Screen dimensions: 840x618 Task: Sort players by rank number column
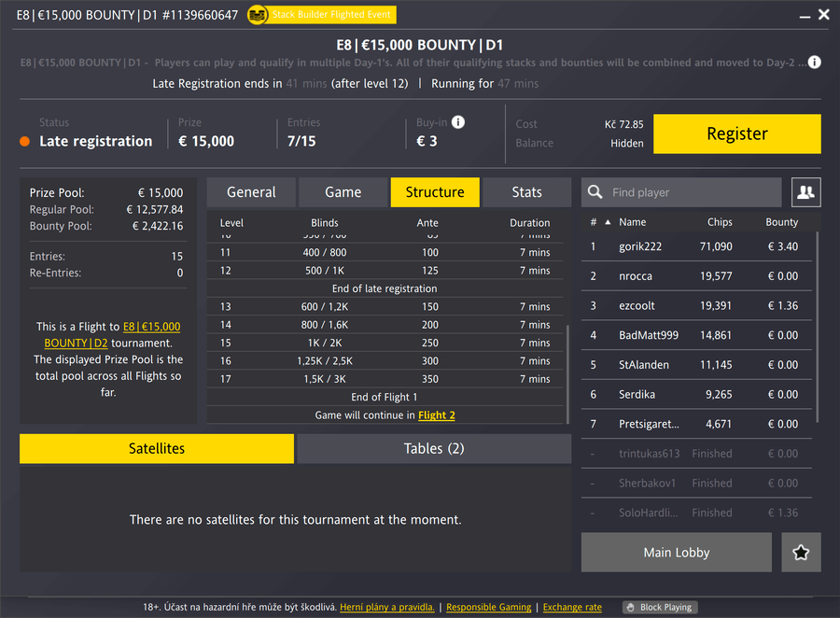pyautogui.click(x=594, y=222)
